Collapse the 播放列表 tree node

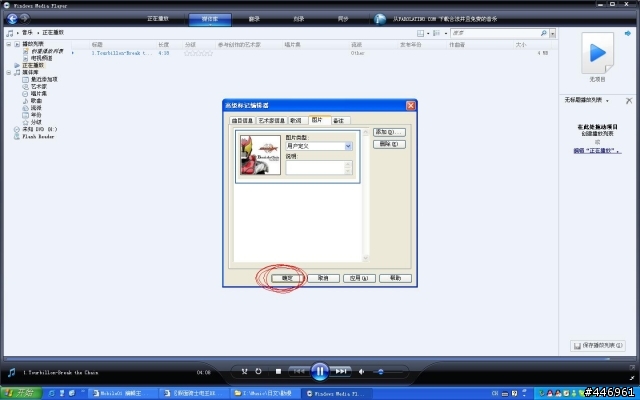click(x=9, y=44)
